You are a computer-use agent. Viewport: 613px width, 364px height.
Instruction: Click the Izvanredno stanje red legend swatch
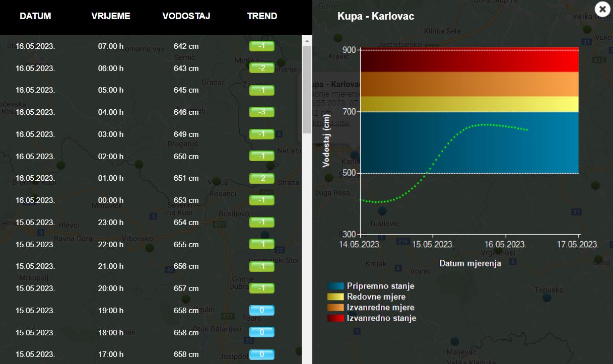coord(335,318)
